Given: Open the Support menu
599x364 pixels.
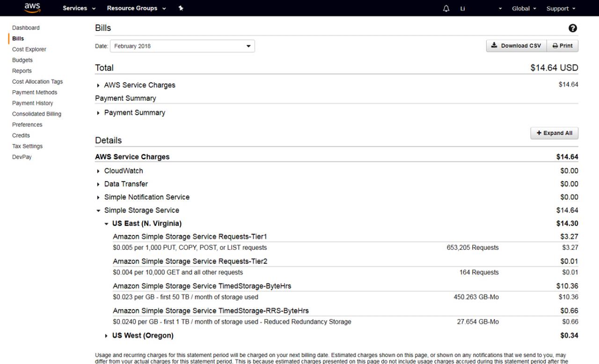Looking at the screenshot, I should pyautogui.click(x=561, y=8).
